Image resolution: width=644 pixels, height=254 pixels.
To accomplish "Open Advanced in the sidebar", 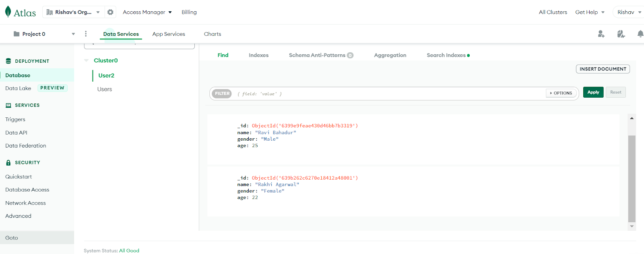I will 18,216.
